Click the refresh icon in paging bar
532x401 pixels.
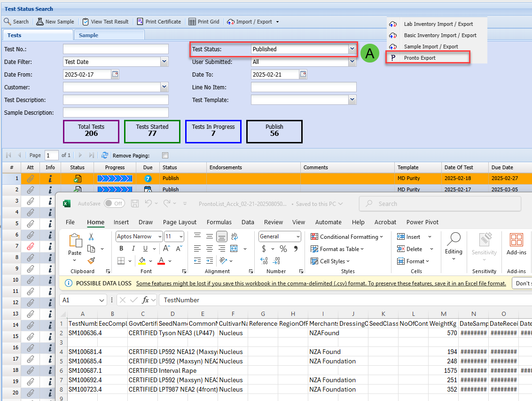click(x=104, y=155)
